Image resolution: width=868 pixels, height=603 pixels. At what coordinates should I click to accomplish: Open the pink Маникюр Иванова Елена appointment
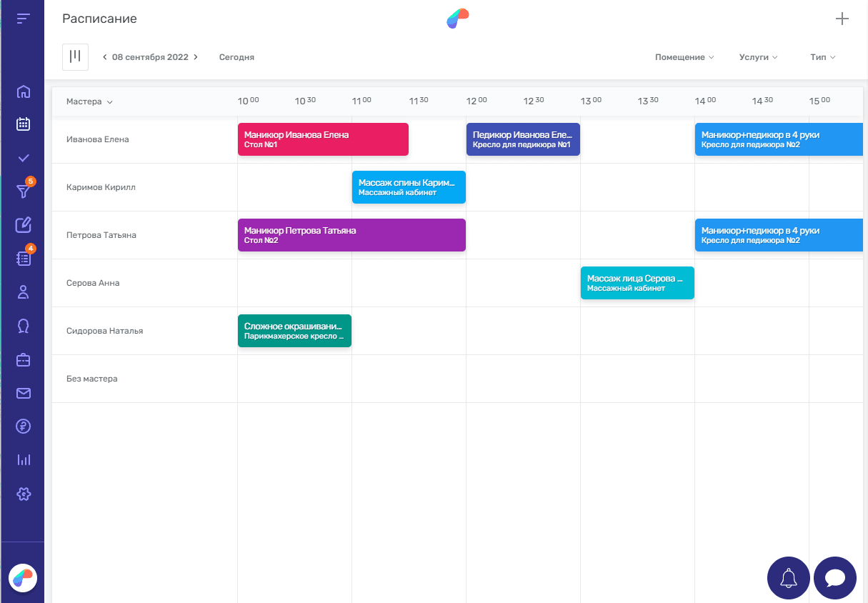click(x=322, y=139)
